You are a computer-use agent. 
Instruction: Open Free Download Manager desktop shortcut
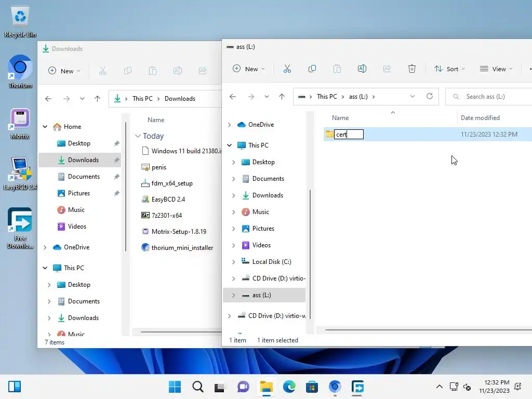[20, 228]
